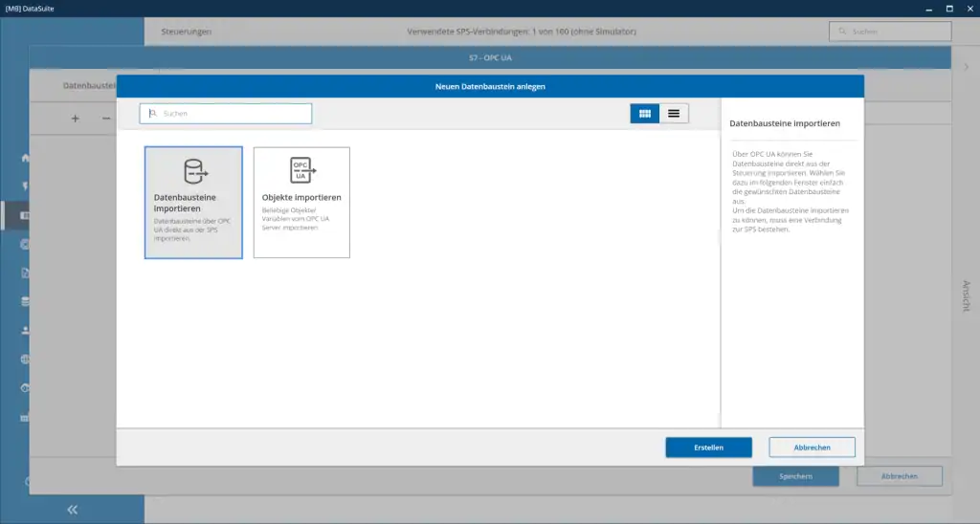Screen dimensions: 980x524
Task: Maximize the DataSuite window
Action: pos(949,9)
